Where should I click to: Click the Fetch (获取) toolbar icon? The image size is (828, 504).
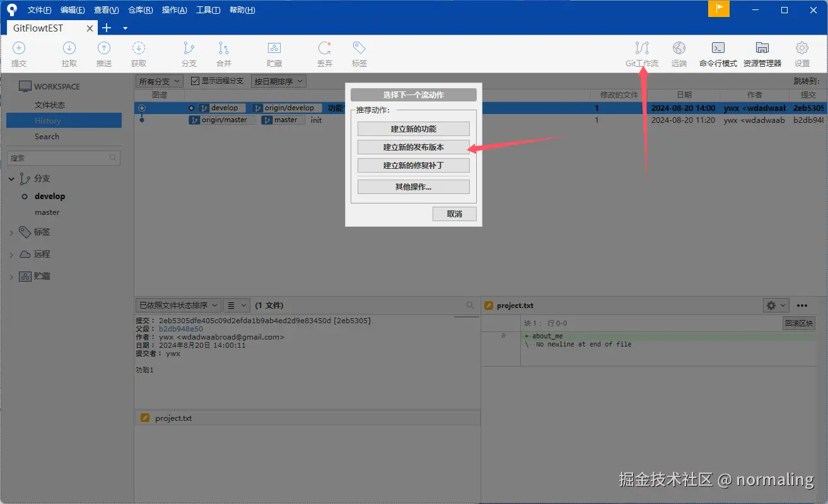(139, 48)
